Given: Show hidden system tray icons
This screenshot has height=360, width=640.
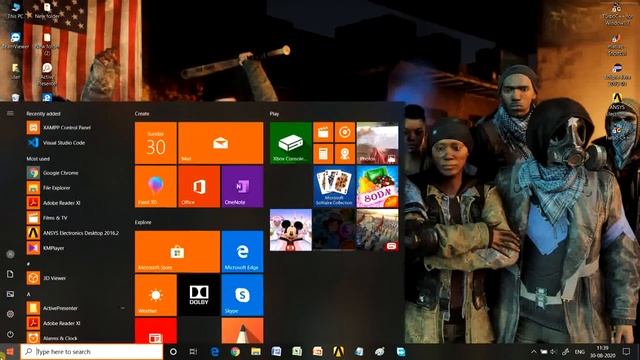Looking at the screenshot, I should click(x=533, y=351).
